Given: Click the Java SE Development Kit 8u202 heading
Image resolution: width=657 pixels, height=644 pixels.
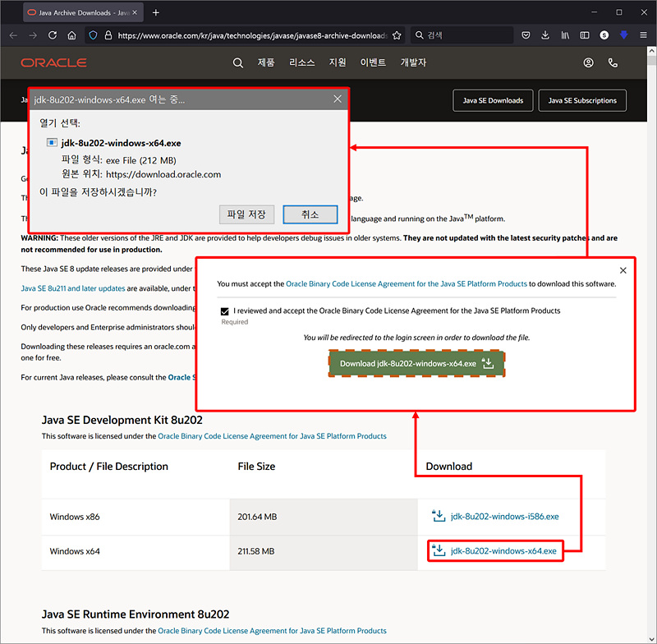Looking at the screenshot, I should [x=122, y=420].
